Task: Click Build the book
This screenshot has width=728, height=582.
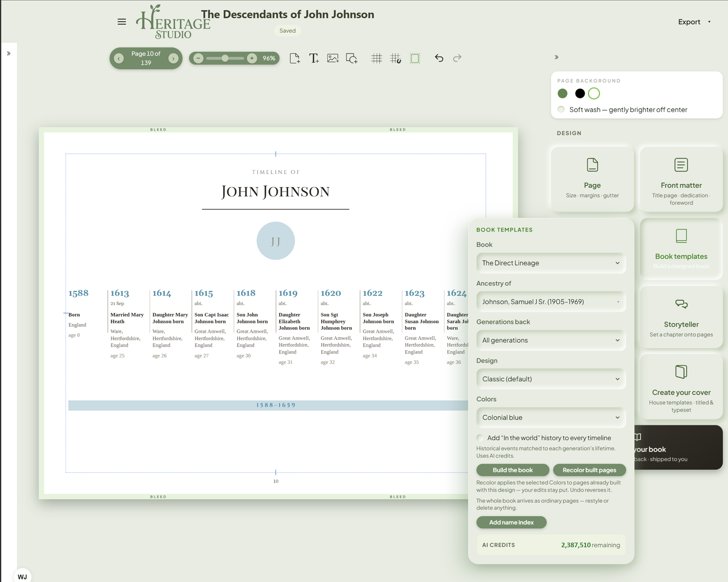Action: click(513, 470)
